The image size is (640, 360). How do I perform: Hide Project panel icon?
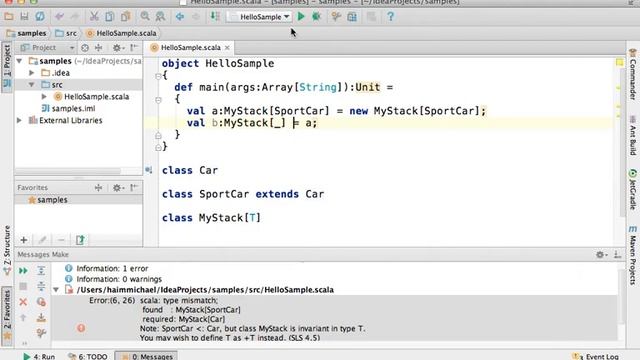point(134,48)
